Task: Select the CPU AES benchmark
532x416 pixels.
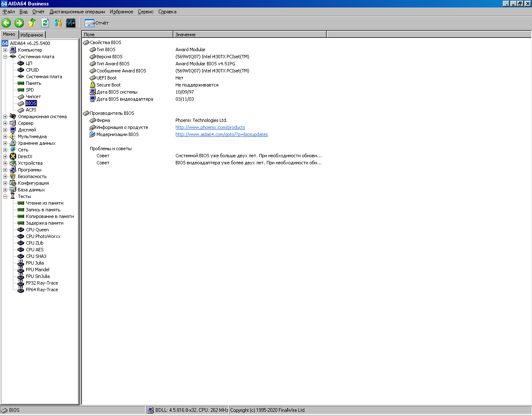Action: pyautogui.click(x=34, y=250)
